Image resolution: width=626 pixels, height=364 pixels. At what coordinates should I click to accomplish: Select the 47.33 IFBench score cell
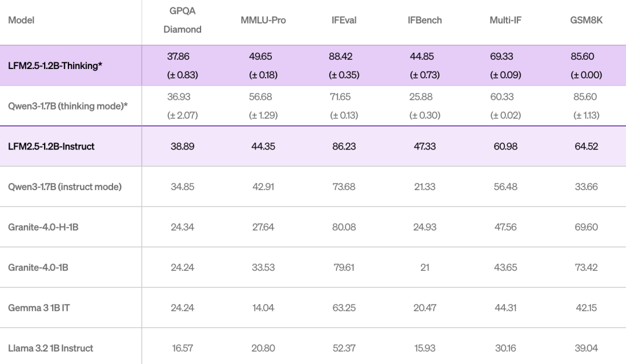pos(425,147)
